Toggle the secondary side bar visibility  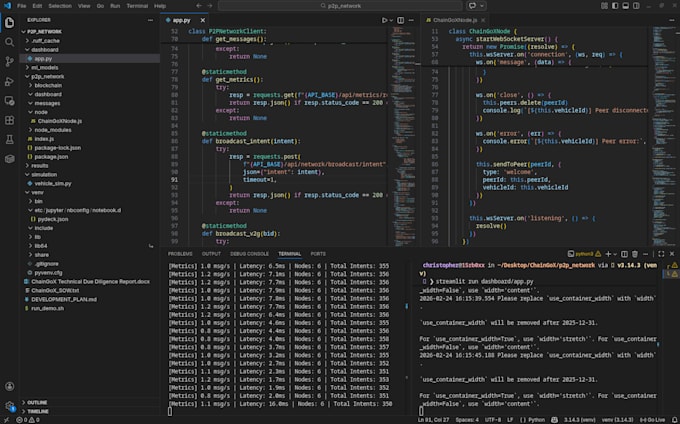[636, 6]
